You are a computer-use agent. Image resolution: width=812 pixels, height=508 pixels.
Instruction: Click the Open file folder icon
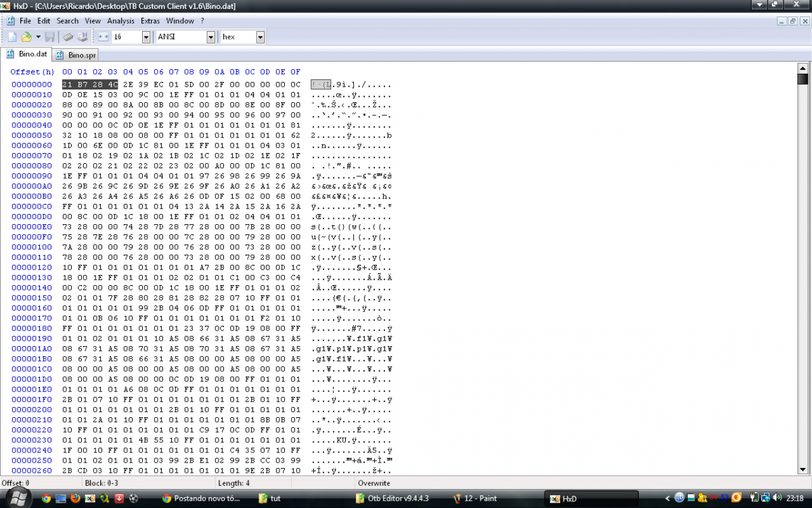[x=26, y=37]
